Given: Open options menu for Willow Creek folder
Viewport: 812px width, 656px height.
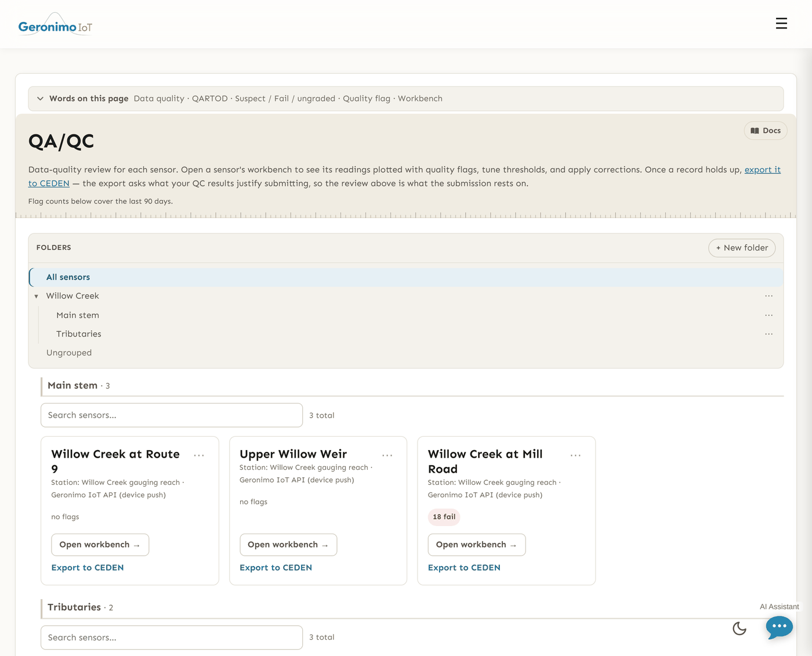Looking at the screenshot, I should (x=768, y=296).
